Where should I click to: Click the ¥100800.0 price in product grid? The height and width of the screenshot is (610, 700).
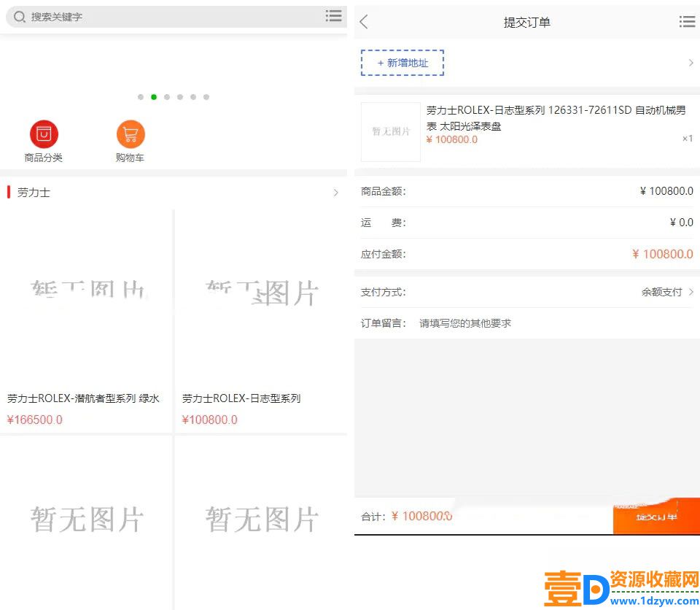[210, 420]
